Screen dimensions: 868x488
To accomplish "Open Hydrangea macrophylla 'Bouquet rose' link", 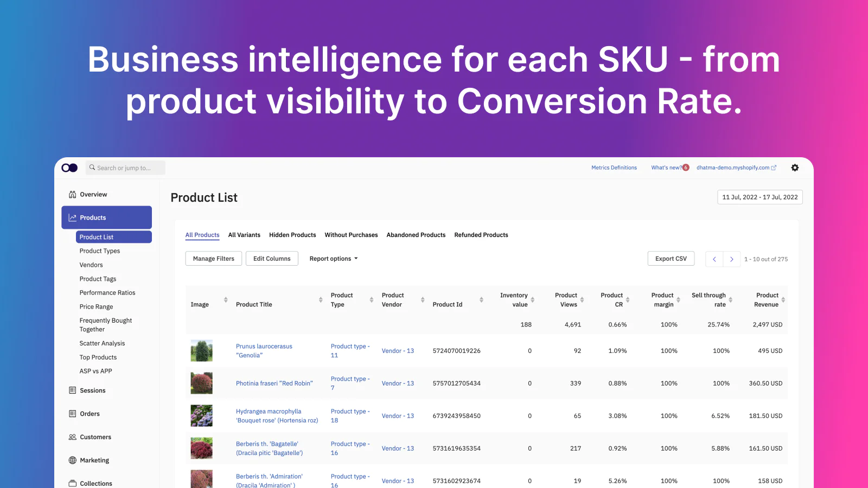I will click(277, 416).
